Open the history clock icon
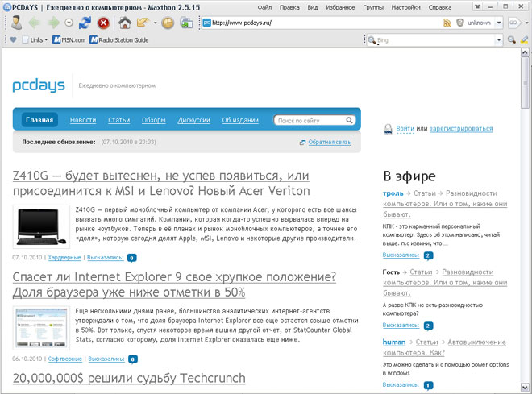This screenshot has height=394, width=532. (168, 23)
